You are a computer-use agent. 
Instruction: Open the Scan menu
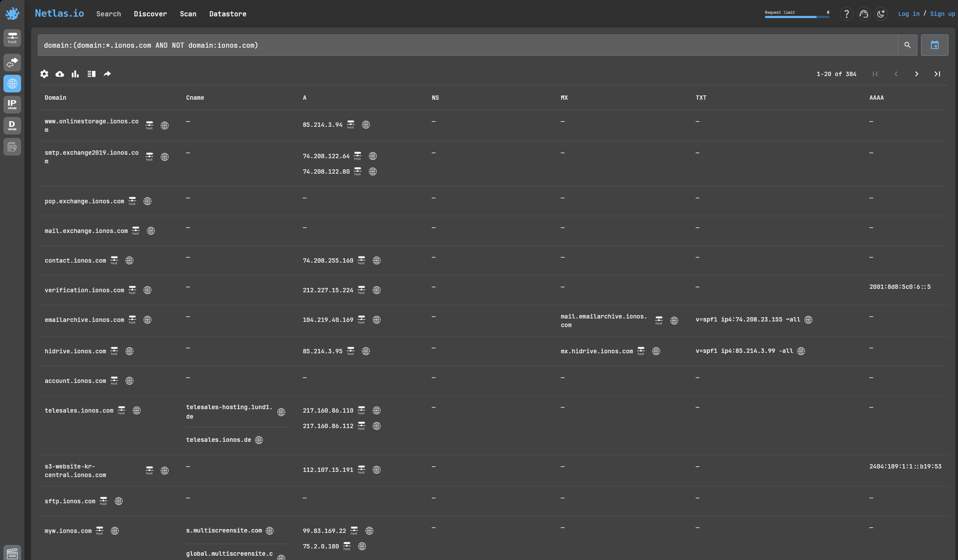click(188, 14)
